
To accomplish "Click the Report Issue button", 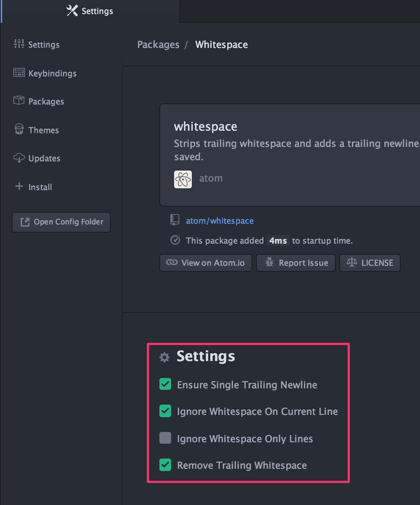I will 296,263.
